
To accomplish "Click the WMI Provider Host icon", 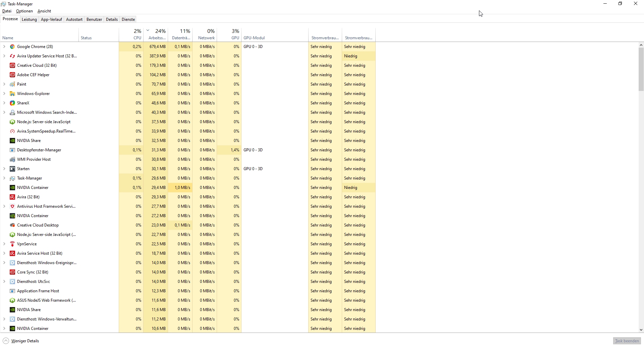I will coord(12,159).
